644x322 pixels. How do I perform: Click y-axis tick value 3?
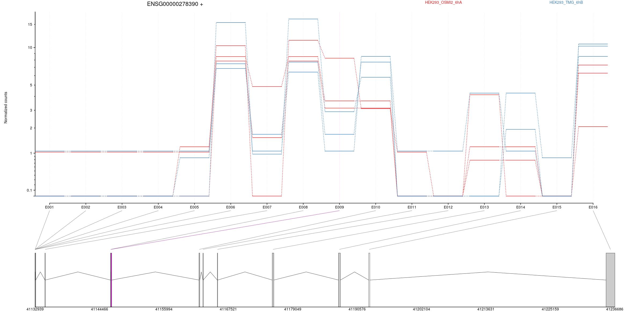click(31, 110)
